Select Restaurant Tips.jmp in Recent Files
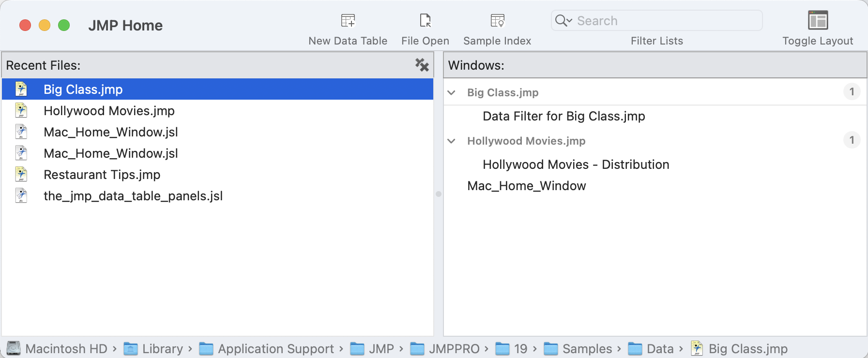The height and width of the screenshot is (358, 868). point(217,175)
